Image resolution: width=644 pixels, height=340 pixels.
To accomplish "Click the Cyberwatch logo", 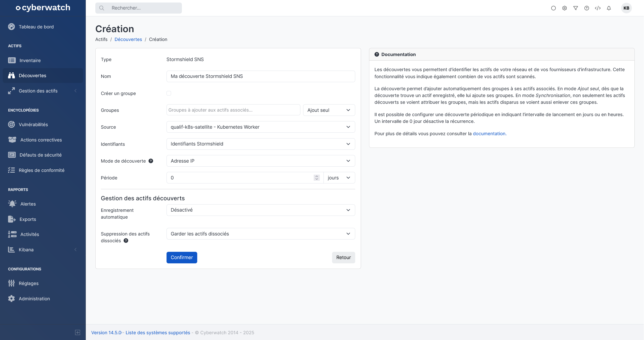I will tap(43, 8).
